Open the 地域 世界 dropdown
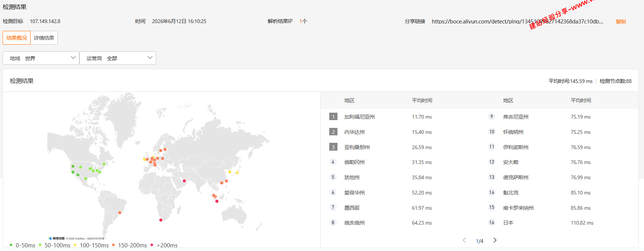The height and width of the screenshot is (251, 644). 41,58
